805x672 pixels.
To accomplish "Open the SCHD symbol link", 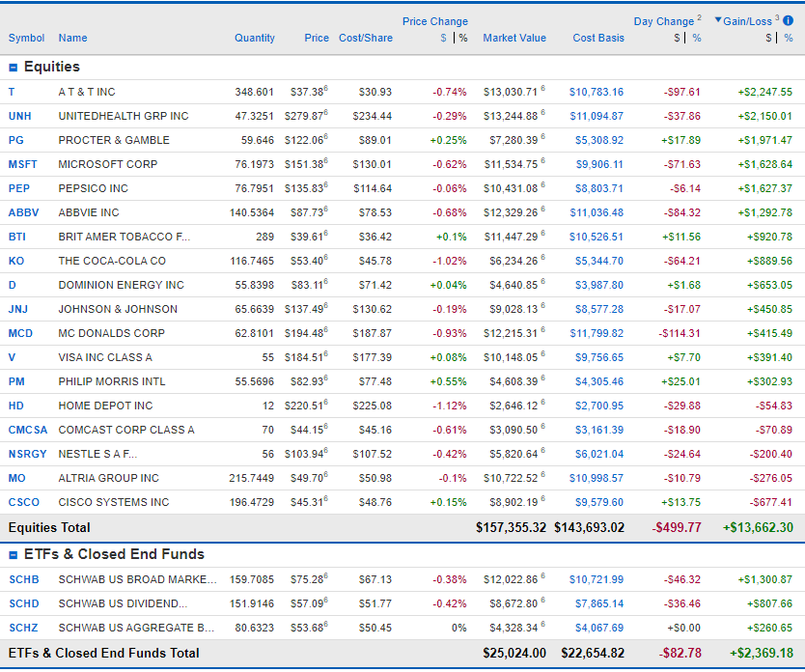I will tap(24, 604).
